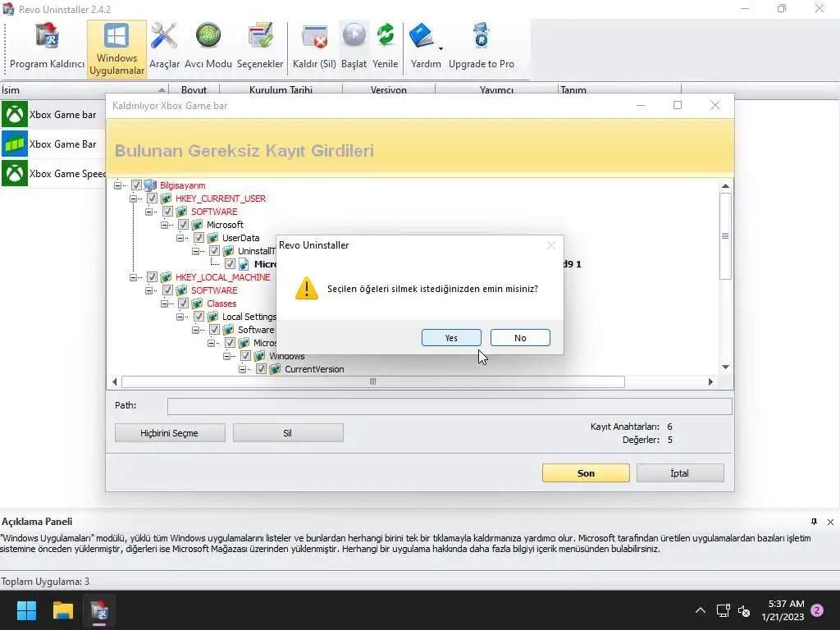Click the registry tree horizontal scrollbar thumb

(x=373, y=382)
